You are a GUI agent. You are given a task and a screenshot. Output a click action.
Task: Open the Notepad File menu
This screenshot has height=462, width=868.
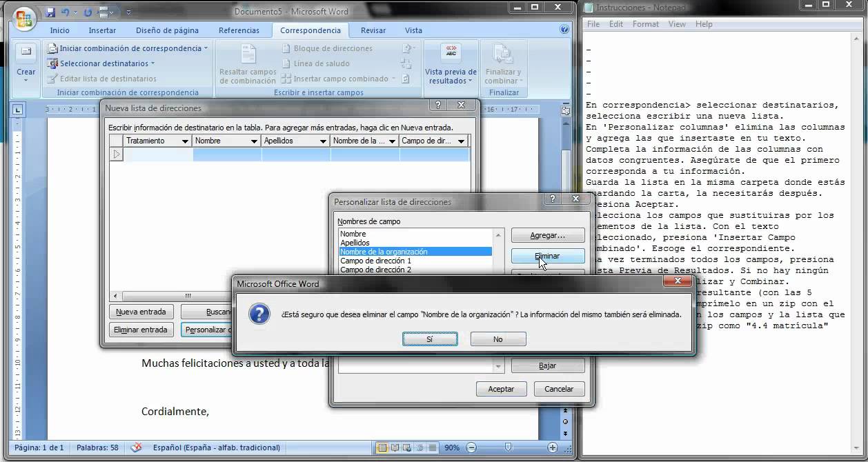pyautogui.click(x=593, y=24)
